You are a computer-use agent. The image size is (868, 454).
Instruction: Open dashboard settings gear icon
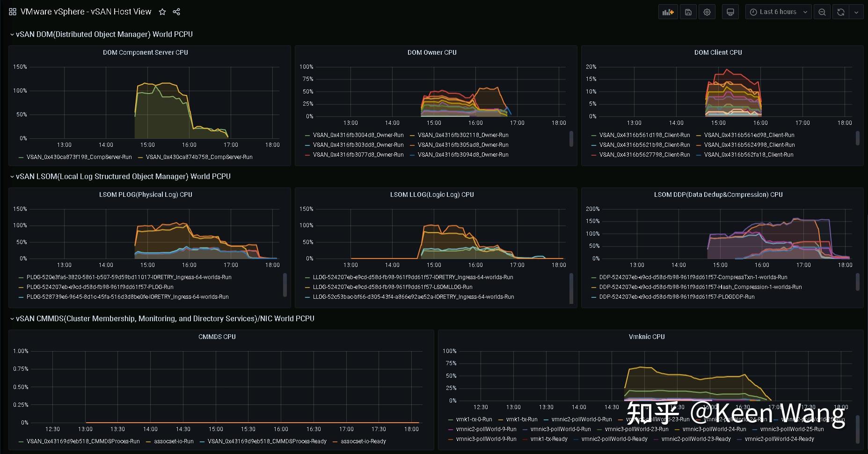[707, 12]
